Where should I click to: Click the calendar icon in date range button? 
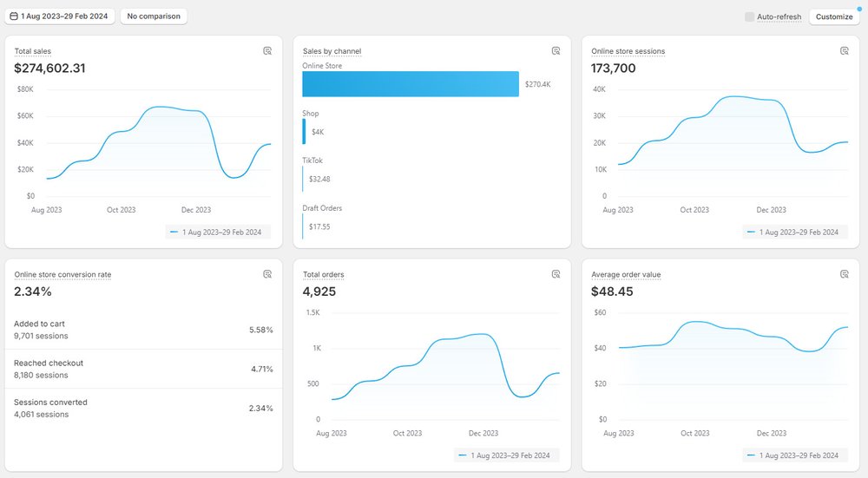[x=14, y=16]
